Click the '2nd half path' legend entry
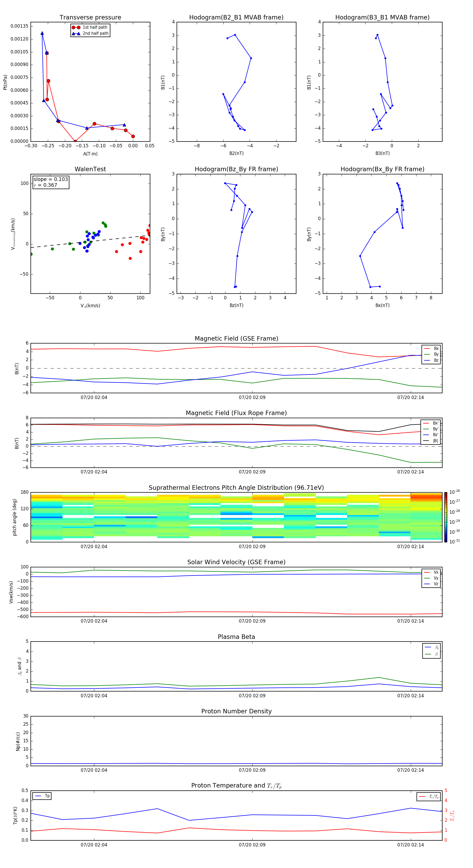 point(90,33)
